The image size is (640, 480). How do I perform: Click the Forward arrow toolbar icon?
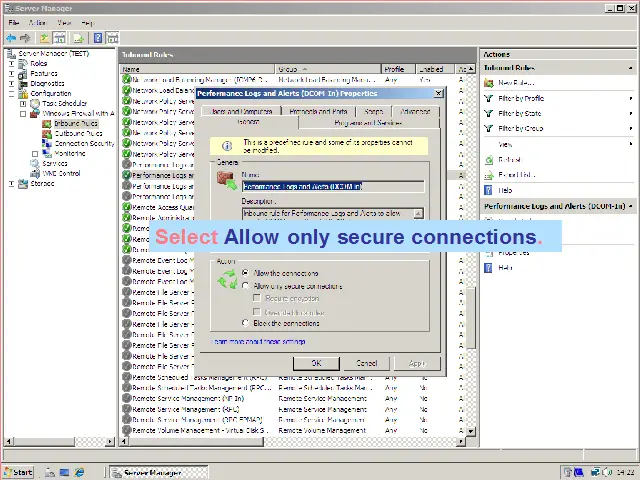pyautogui.click(x=25, y=38)
